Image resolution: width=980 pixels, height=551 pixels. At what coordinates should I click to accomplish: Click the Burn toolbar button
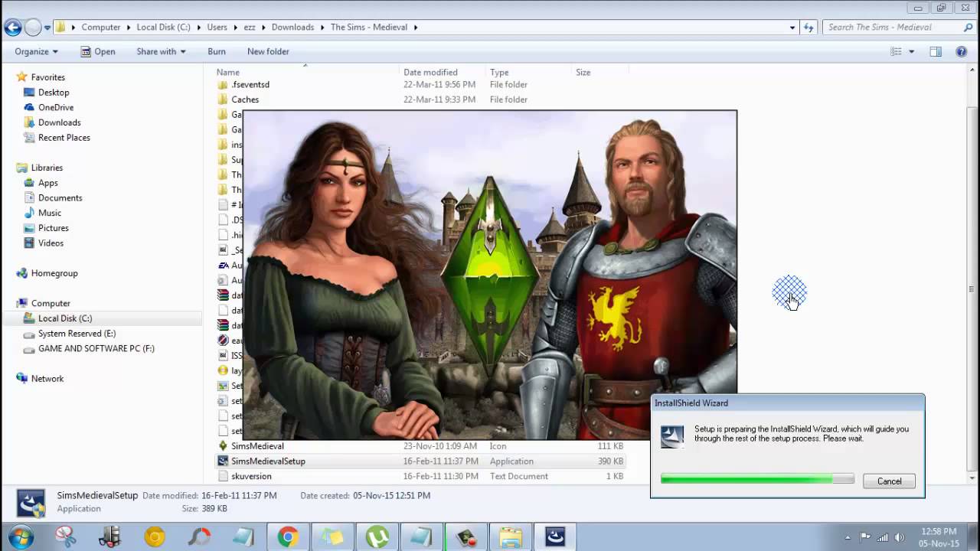point(217,51)
